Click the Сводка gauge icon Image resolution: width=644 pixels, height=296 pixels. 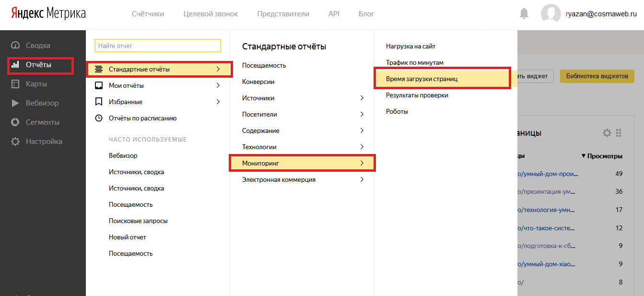click(x=16, y=46)
